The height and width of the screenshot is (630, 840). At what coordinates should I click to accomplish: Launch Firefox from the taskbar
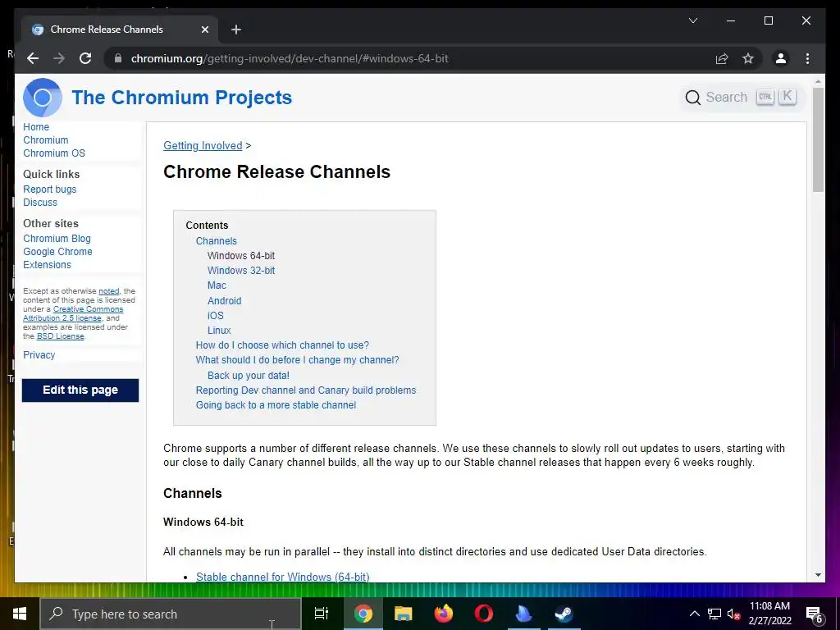tap(443, 614)
